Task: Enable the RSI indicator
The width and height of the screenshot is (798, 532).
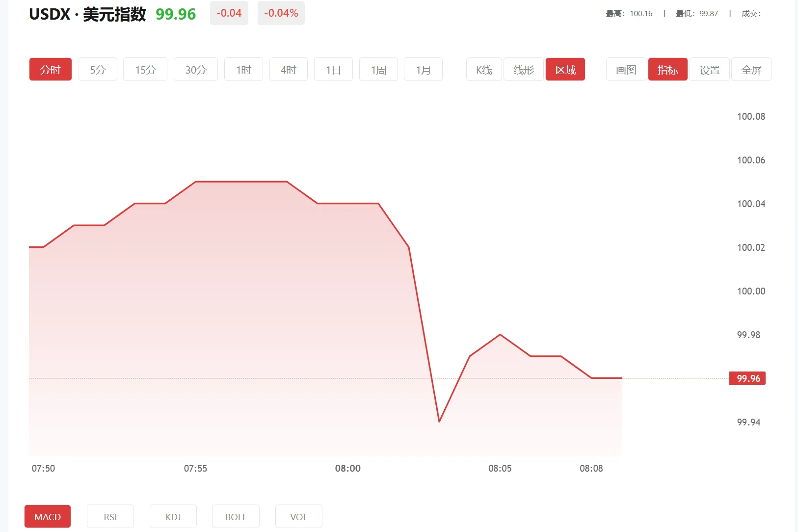Action: point(110,517)
